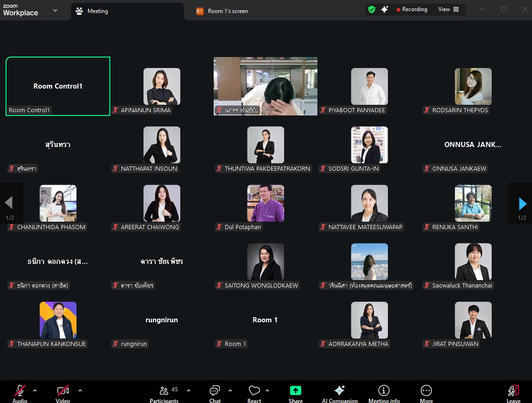This screenshot has height=403, width=532.
Task: Click the green encryption shield icon
Action: click(x=372, y=9)
